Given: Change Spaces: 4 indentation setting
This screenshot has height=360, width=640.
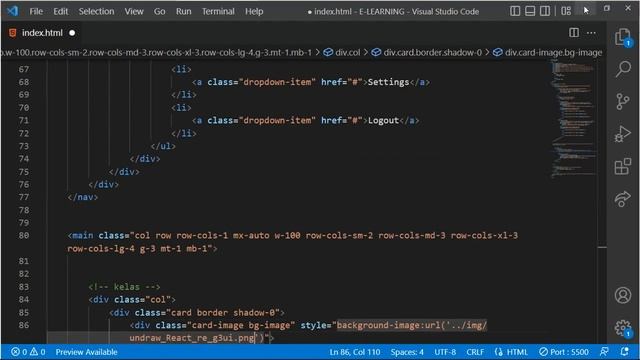Looking at the screenshot, I should pyautogui.click(x=407, y=352).
